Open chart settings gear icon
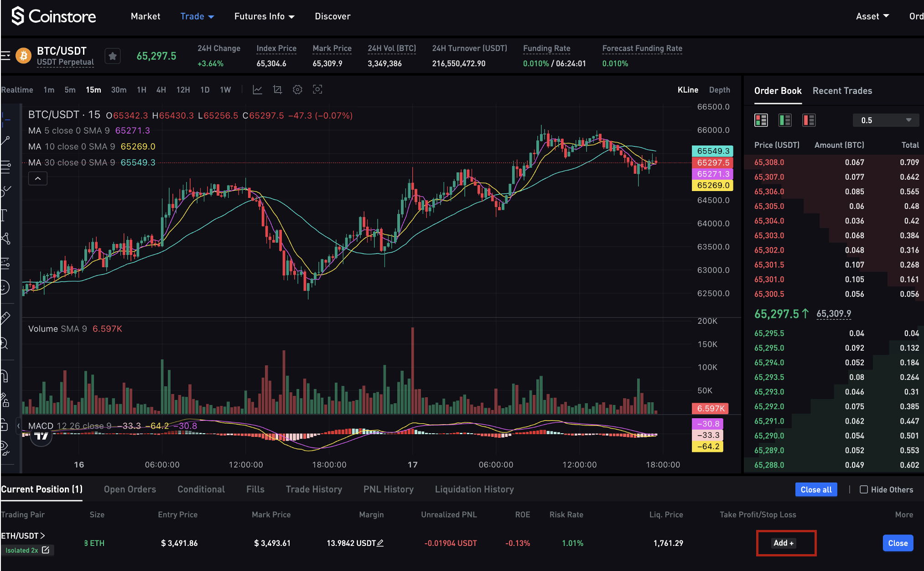Screen dimensions: 924x571 coord(297,90)
